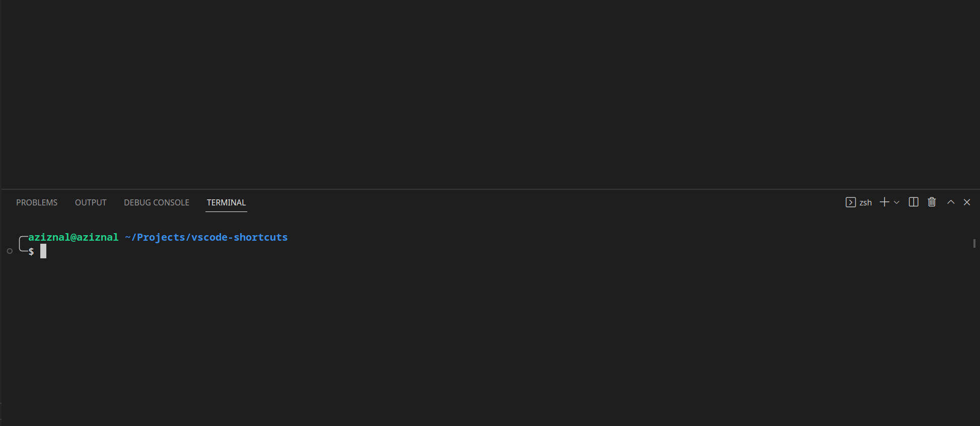Click the aziznal@aziznal username text
Viewport: 980px width, 426px height.
coord(73,237)
